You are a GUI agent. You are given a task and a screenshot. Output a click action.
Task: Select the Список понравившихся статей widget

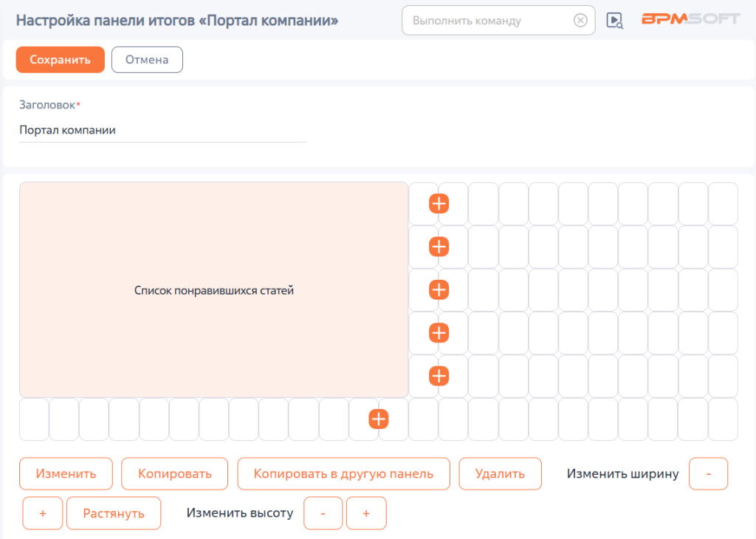pos(213,289)
